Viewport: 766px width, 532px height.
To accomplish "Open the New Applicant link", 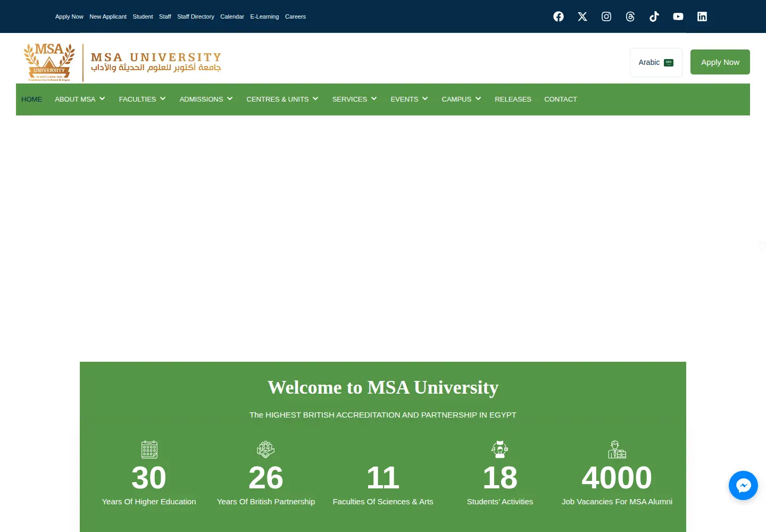I will 108,16.
